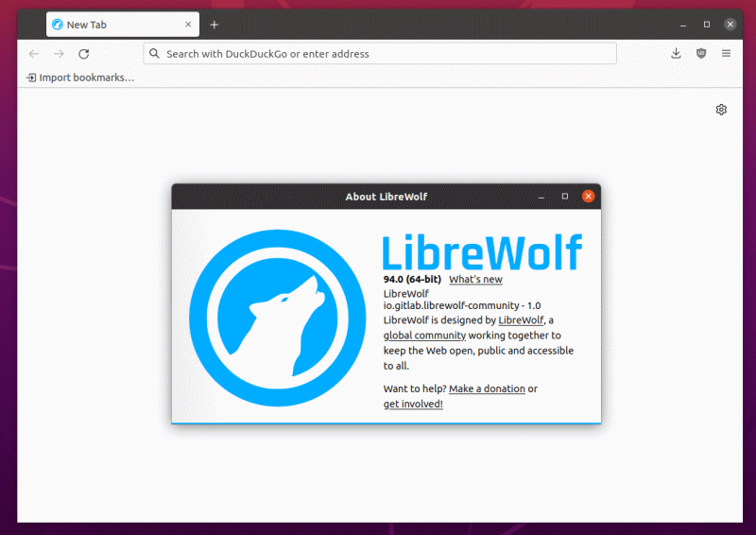Click Import bookmarks in bookmarks bar

[80, 78]
